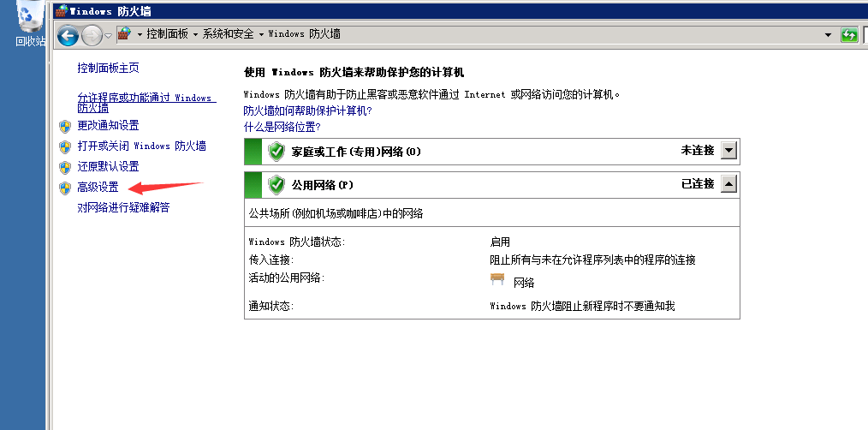Select Windows 防火墙 breadcrumb segment
The image size is (868, 430).
coord(305,33)
